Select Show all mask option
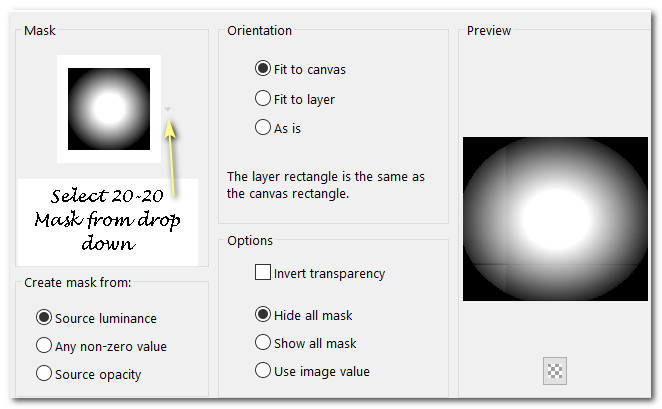Screen dimensions: 662x409 click(263, 342)
